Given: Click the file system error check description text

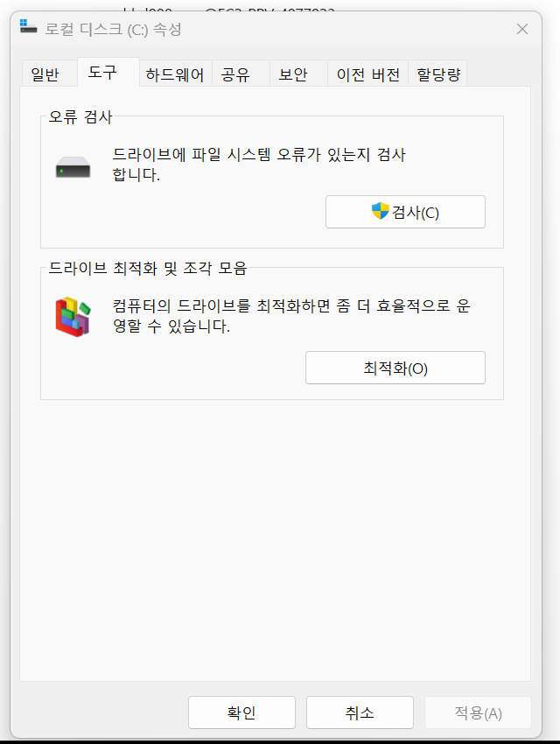Looking at the screenshot, I should click(259, 165).
